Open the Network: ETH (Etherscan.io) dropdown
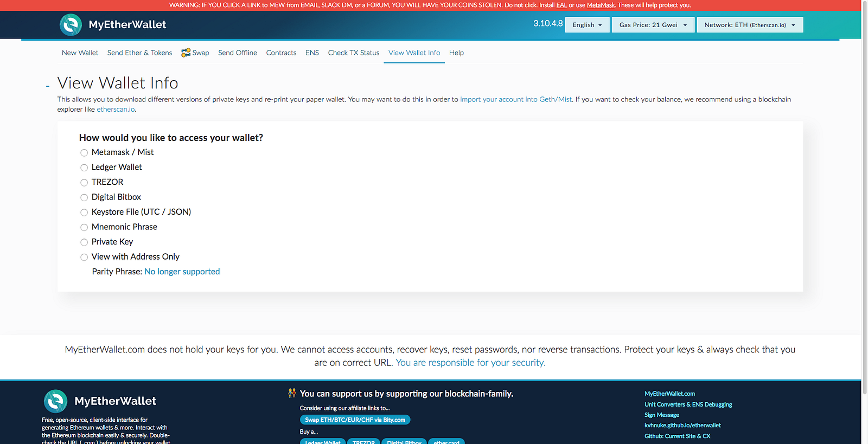 click(750, 25)
